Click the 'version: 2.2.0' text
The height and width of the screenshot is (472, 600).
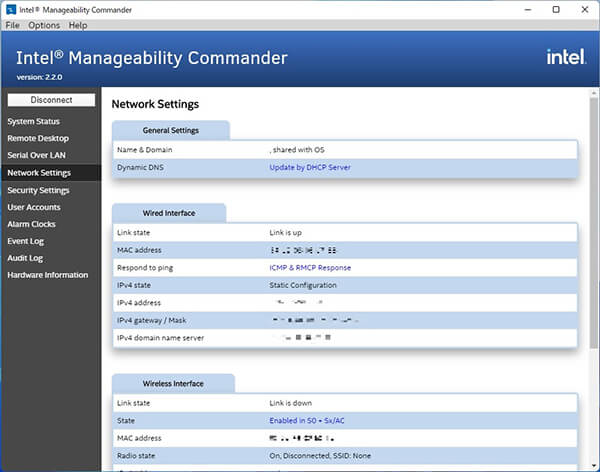click(39, 77)
